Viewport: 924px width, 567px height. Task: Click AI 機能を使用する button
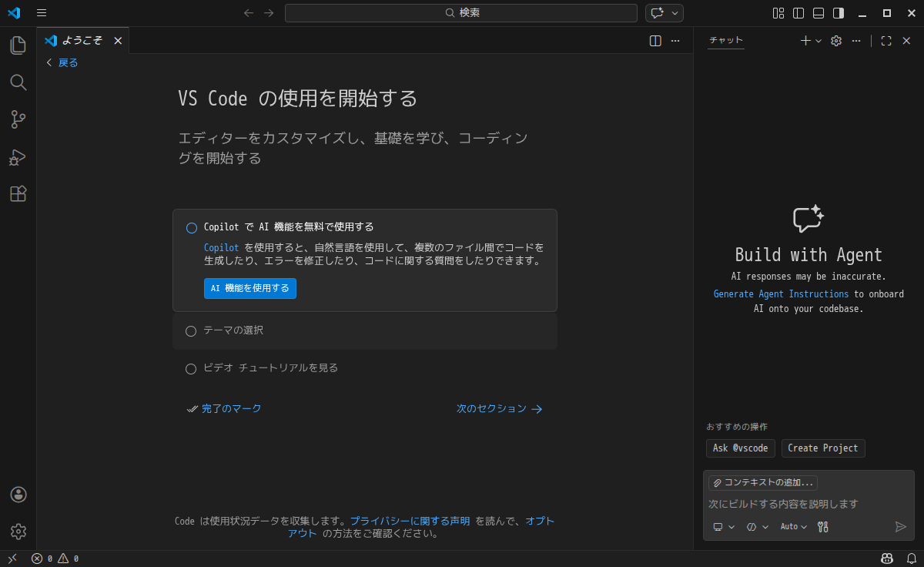[250, 288]
